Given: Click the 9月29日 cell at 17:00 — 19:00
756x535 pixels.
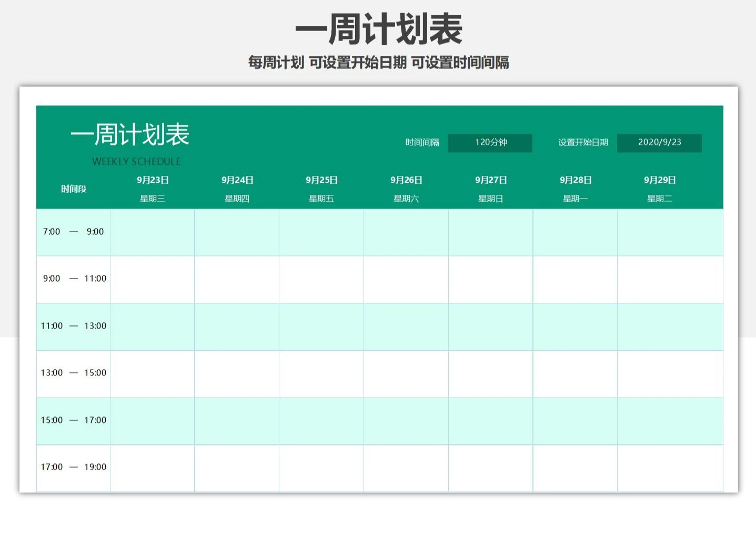Looking at the screenshot, I should click(x=670, y=468).
